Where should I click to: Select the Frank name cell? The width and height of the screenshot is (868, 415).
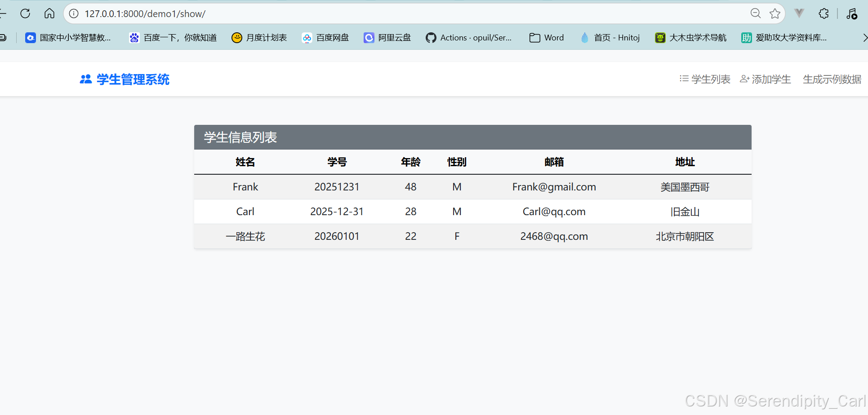coord(245,187)
